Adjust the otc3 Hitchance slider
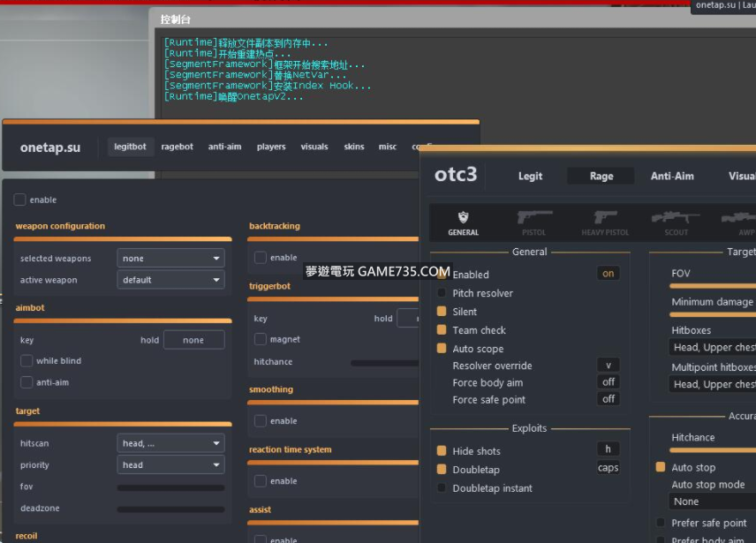The height and width of the screenshot is (543, 756). [x=713, y=450]
